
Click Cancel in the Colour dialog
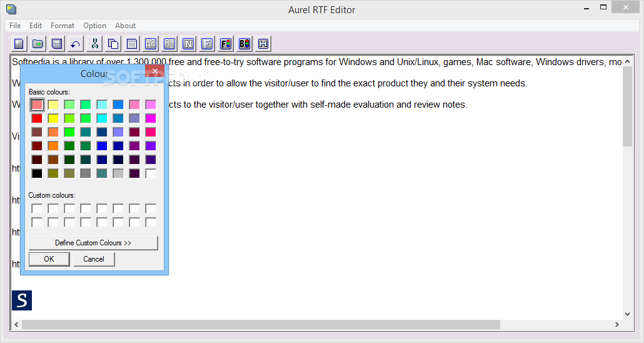coord(94,259)
